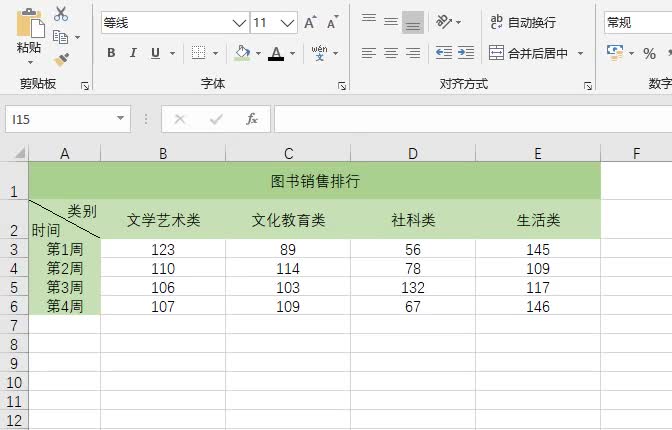Click the 自动换行 wrap text button

click(522, 22)
